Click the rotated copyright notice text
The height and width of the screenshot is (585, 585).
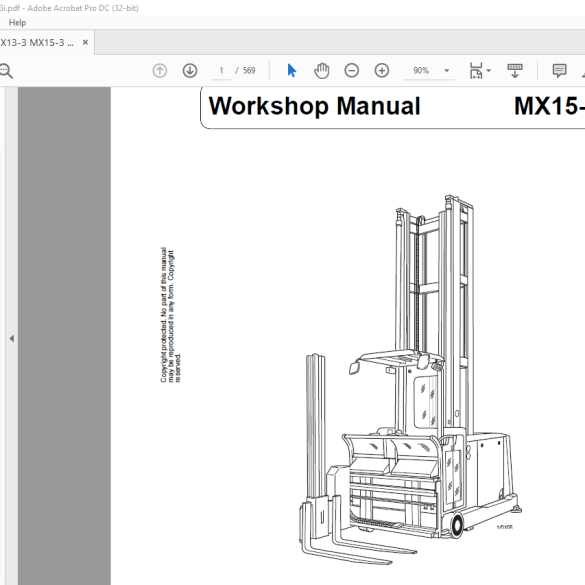[x=170, y=315]
